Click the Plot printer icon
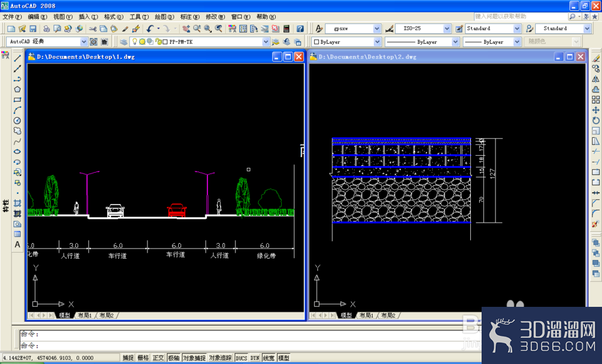 point(46,29)
